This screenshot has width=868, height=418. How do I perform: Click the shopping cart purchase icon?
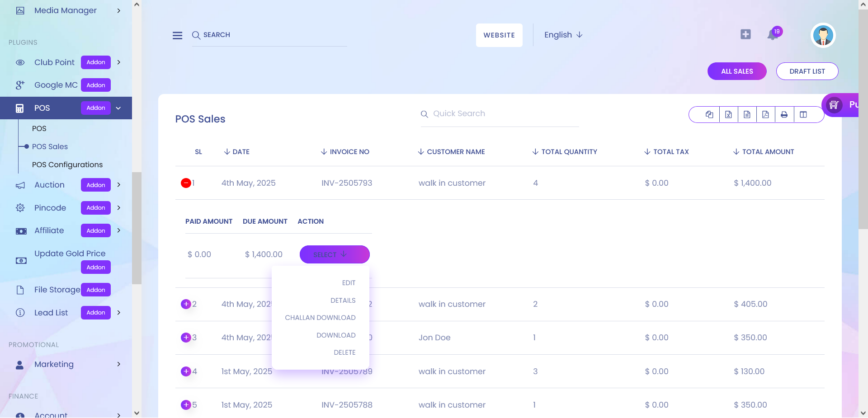[834, 105]
